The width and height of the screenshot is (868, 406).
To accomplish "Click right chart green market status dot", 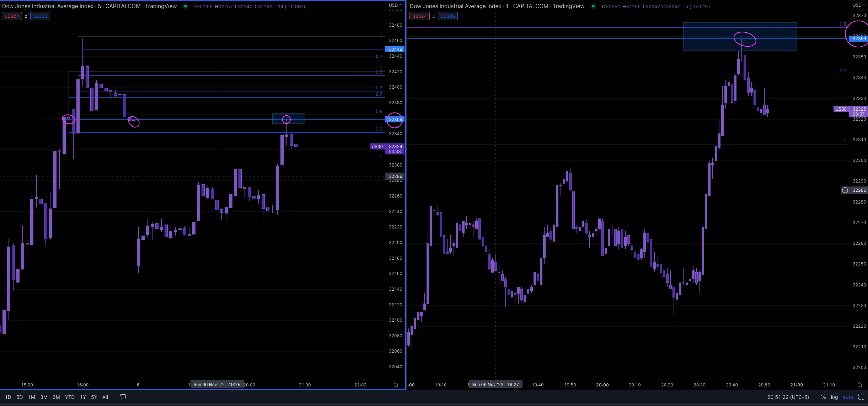I will [x=593, y=6].
